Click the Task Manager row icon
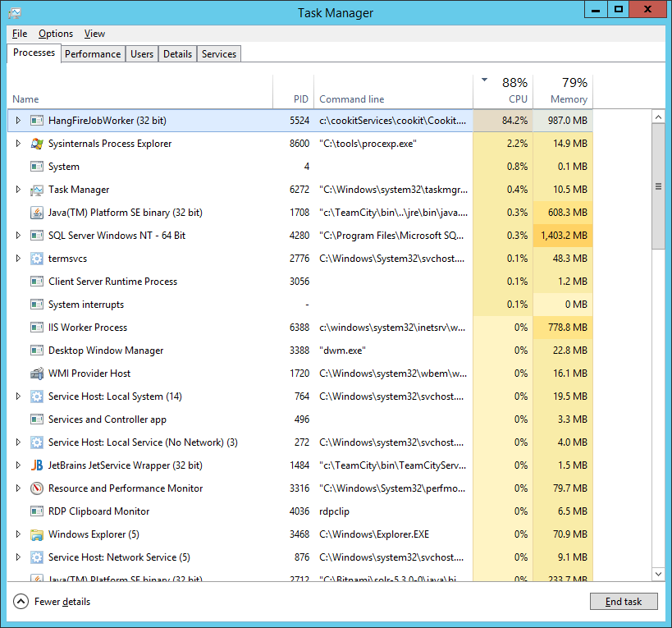The width and height of the screenshot is (672, 628). point(37,190)
